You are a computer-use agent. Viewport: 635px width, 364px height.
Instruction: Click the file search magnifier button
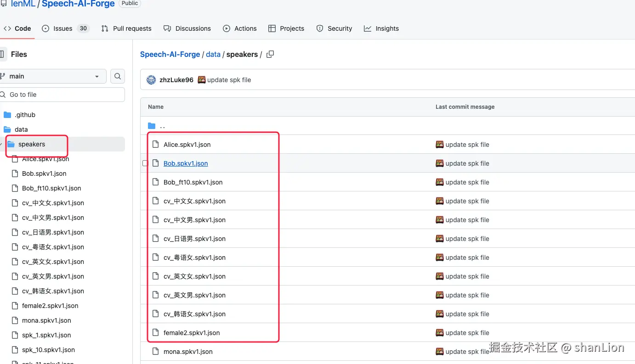[x=118, y=76]
